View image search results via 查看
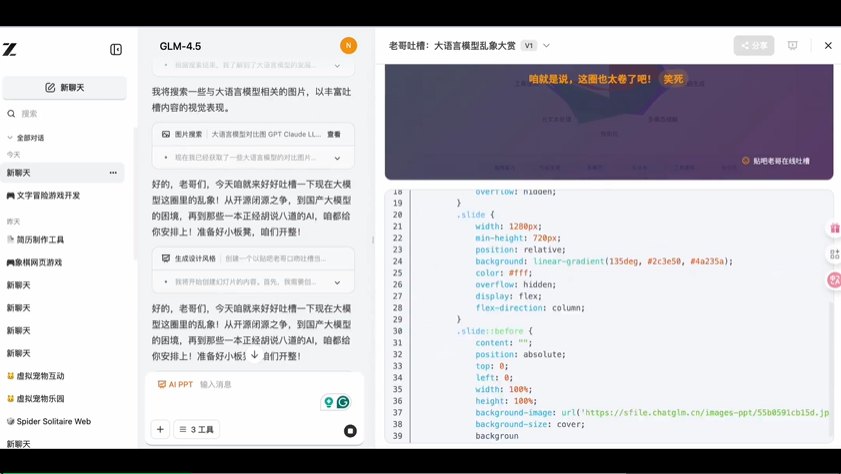Image resolution: width=841 pixels, height=474 pixels. (x=334, y=134)
